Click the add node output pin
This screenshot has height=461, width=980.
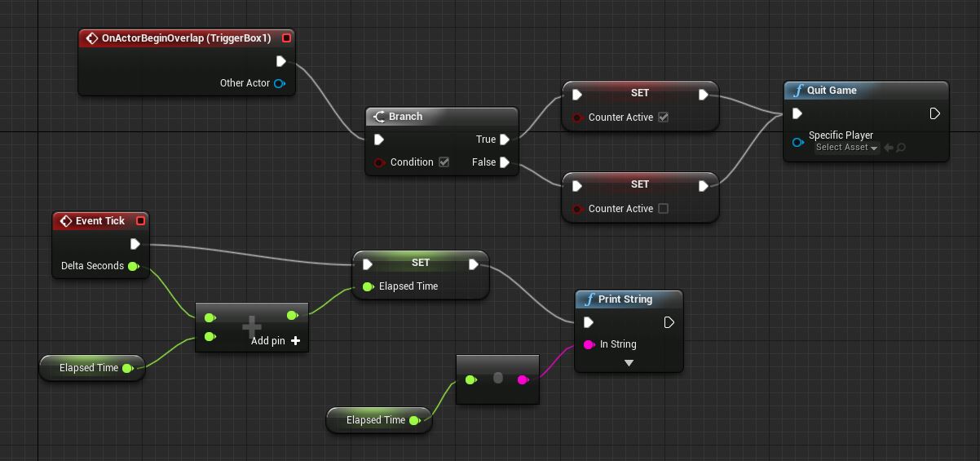[292, 315]
